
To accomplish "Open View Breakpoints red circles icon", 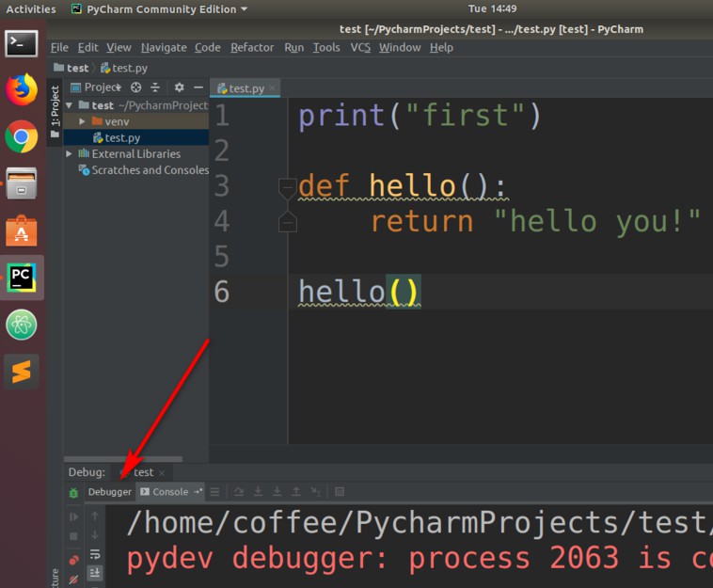I will (73, 561).
